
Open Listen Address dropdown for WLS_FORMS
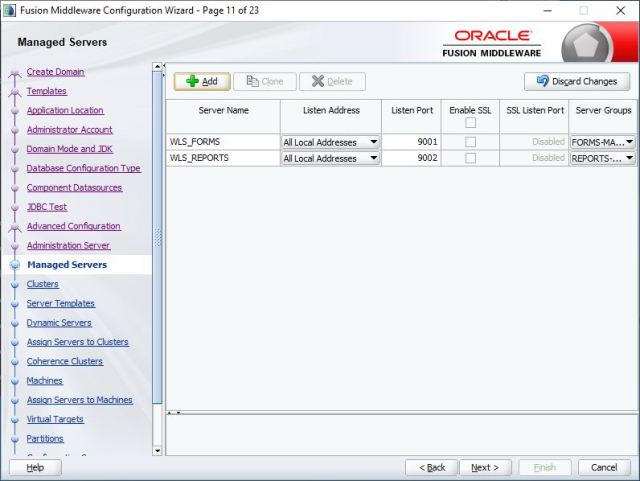(x=331, y=142)
